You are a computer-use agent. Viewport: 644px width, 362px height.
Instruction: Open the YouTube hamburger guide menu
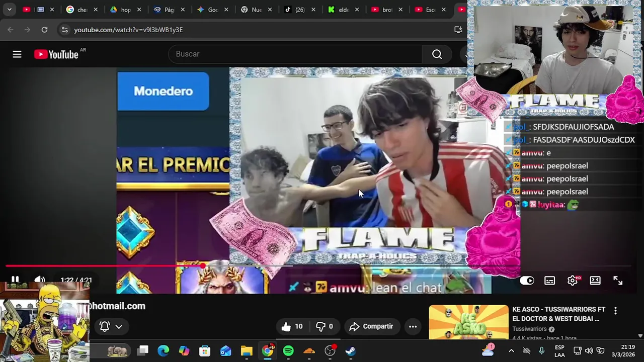tap(17, 54)
